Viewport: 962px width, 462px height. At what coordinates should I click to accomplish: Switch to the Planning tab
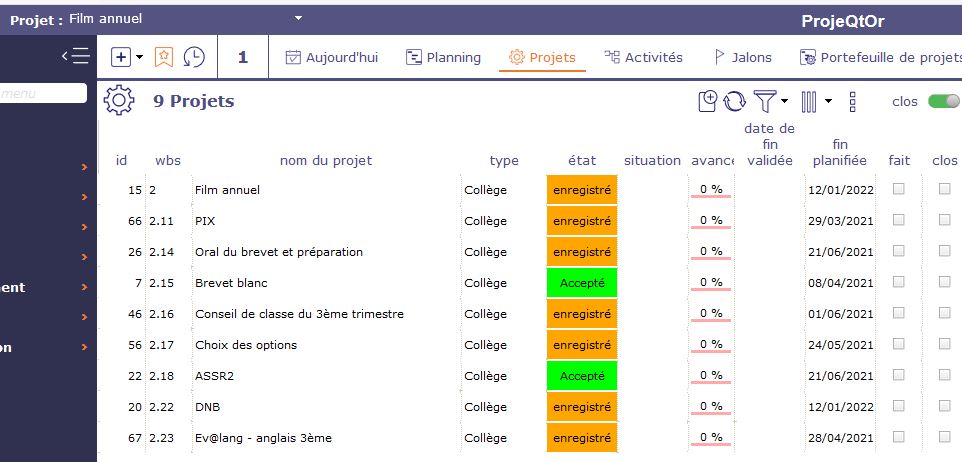[443, 57]
